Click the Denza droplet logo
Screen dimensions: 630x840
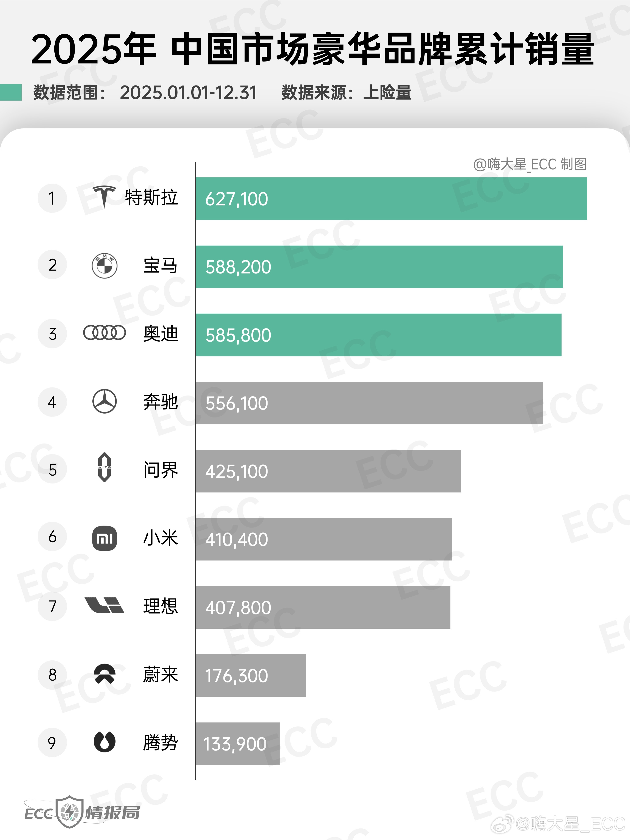[104, 742]
